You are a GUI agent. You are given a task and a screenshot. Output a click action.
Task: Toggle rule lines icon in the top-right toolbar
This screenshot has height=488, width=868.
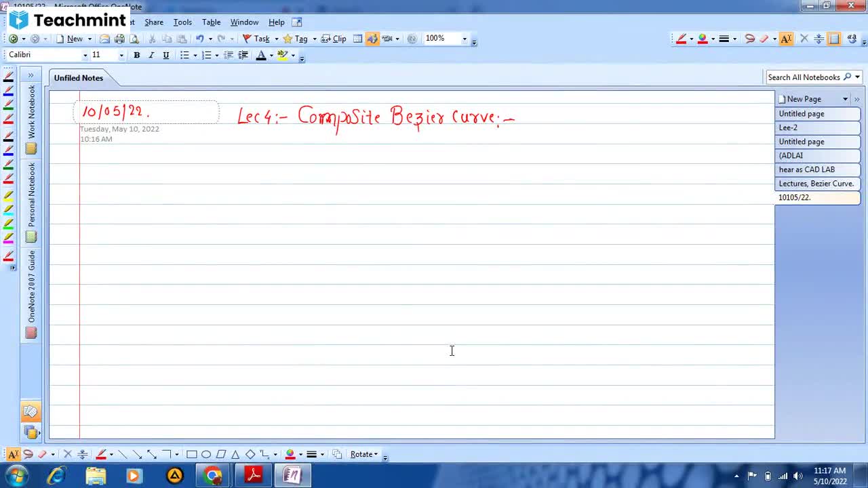[x=834, y=39]
